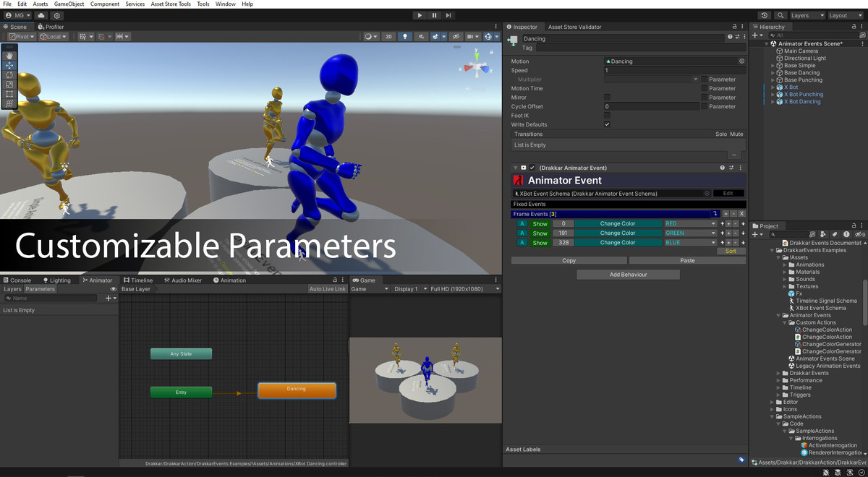Click the Pause button
Screen dimensions: 868x477
(435, 15)
